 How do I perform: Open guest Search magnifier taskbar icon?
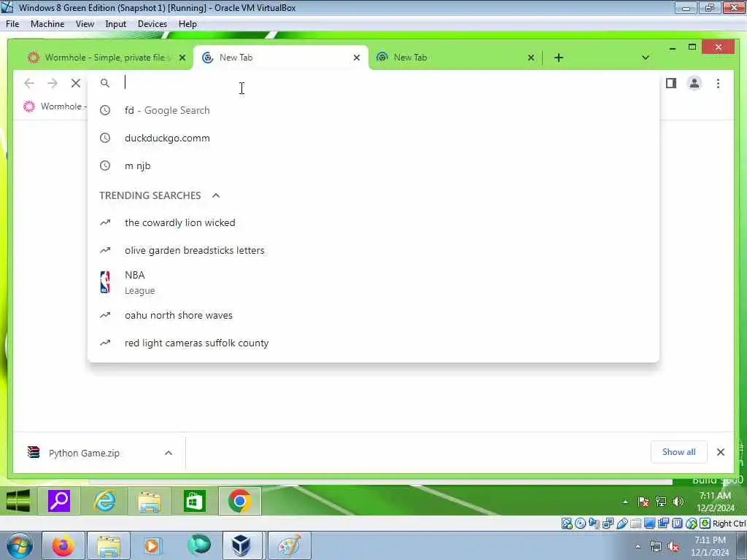(x=60, y=501)
